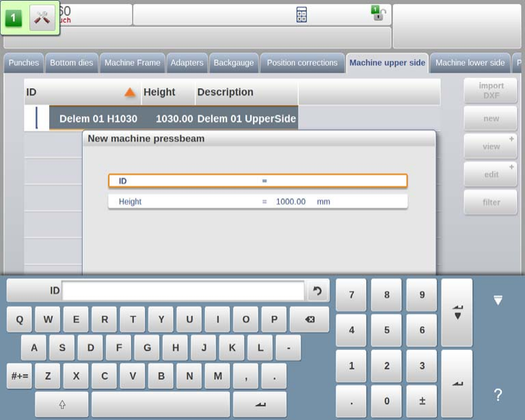This screenshot has width=525, height=420.
Task: Tap the H key
Action: pos(176,348)
